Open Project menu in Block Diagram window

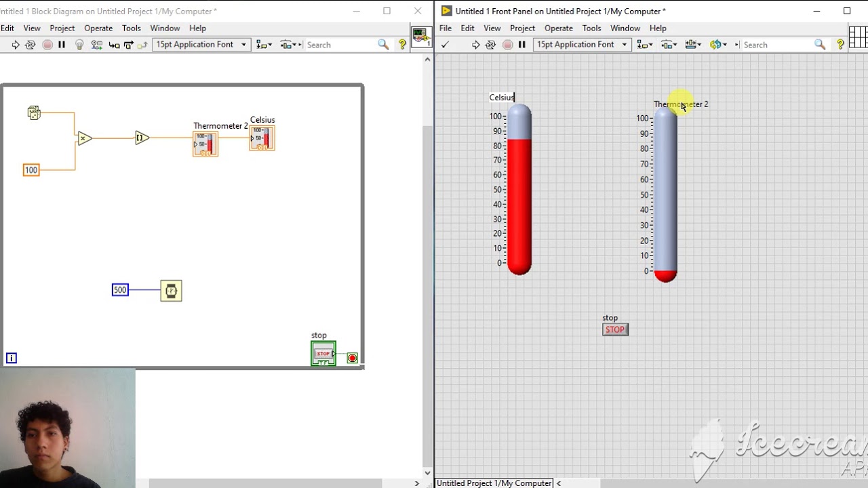click(62, 28)
